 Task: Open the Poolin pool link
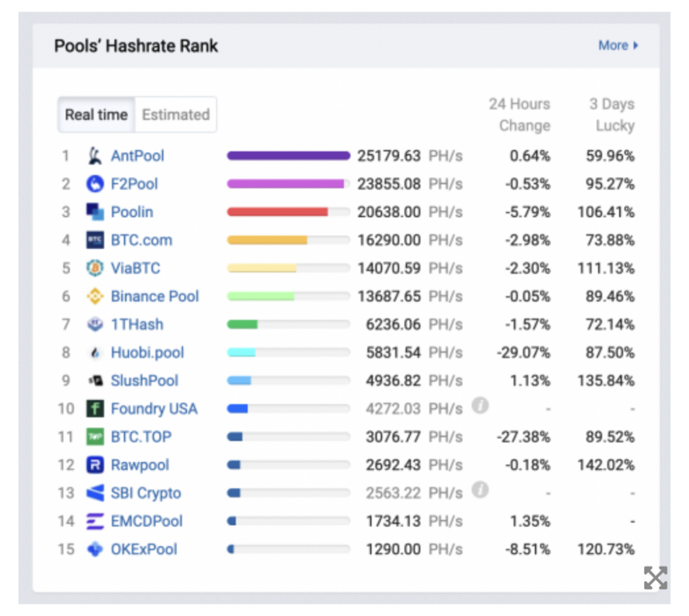pyautogui.click(x=132, y=212)
